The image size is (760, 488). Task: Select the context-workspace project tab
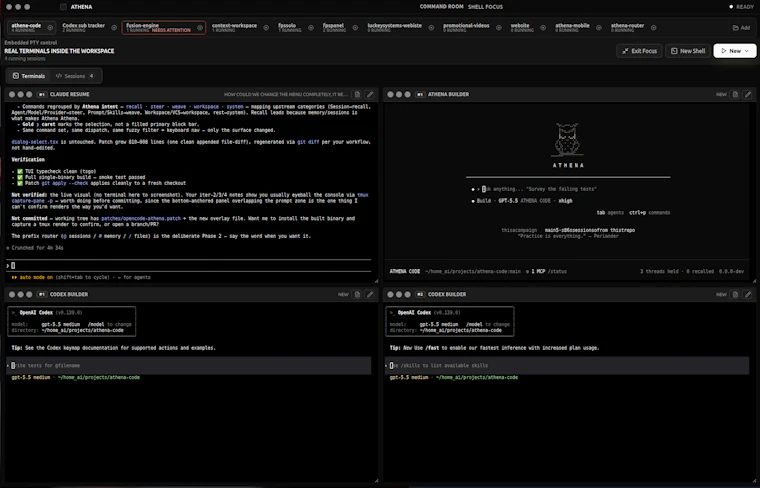(x=240, y=28)
